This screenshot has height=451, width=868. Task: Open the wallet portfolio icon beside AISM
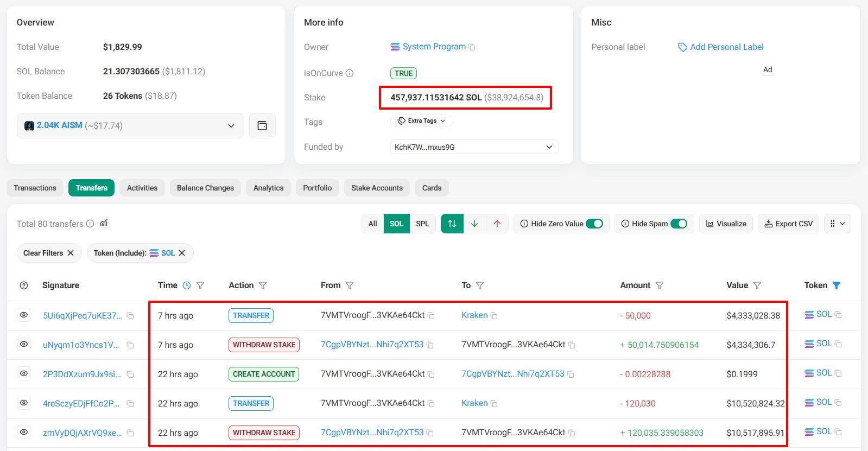tap(262, 126)
